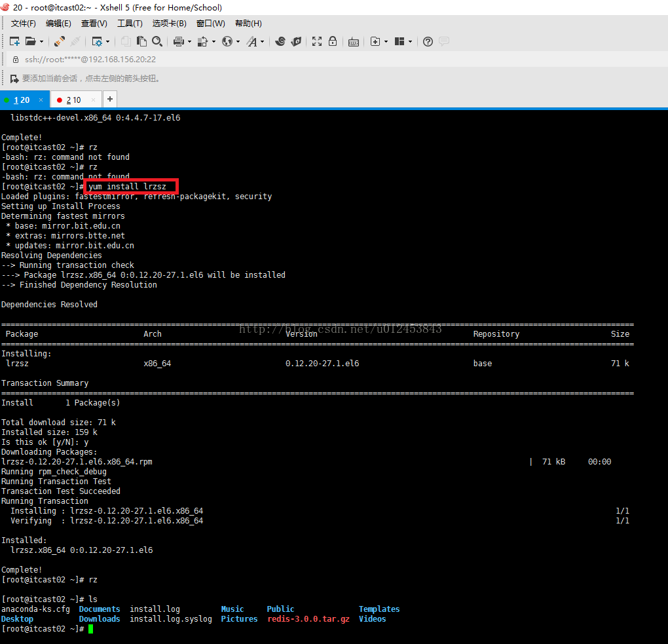668x644 pixels.
Task: Launch Xftp via swirl icon
Action: [x=280, y=41]
